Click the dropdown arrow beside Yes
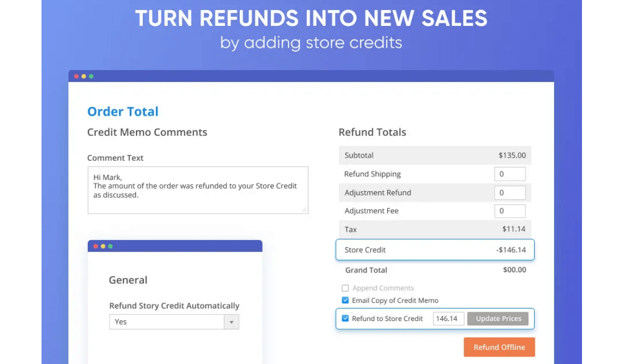 (x=232, y=322)
